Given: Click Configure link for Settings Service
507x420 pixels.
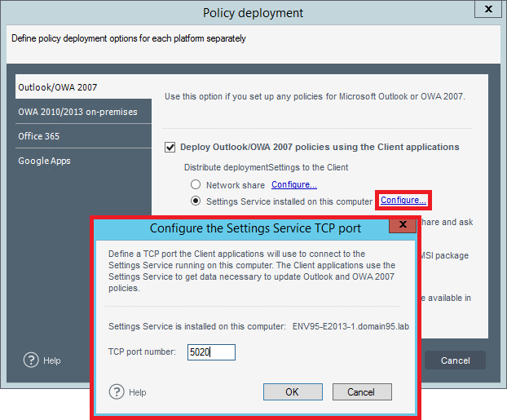Looking at the screenshot, I should click(x=403, y=201).
